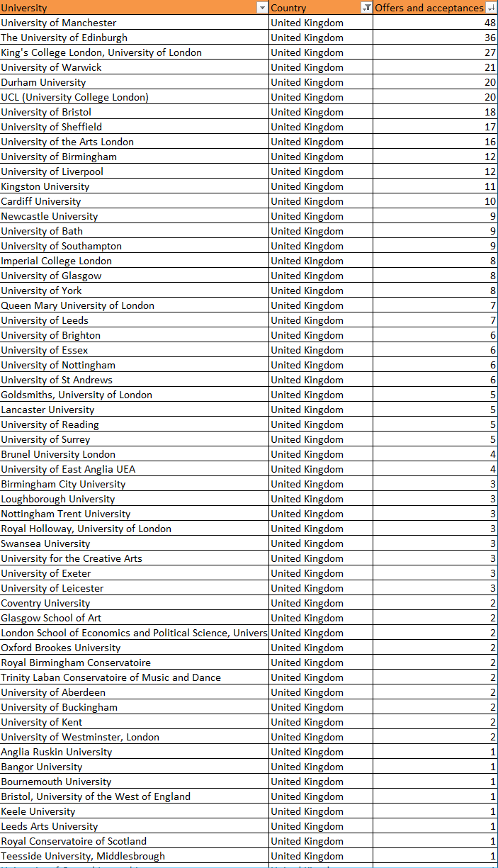Click the Leeds Arts University cell
498x868 pixels.
point(135,826)
